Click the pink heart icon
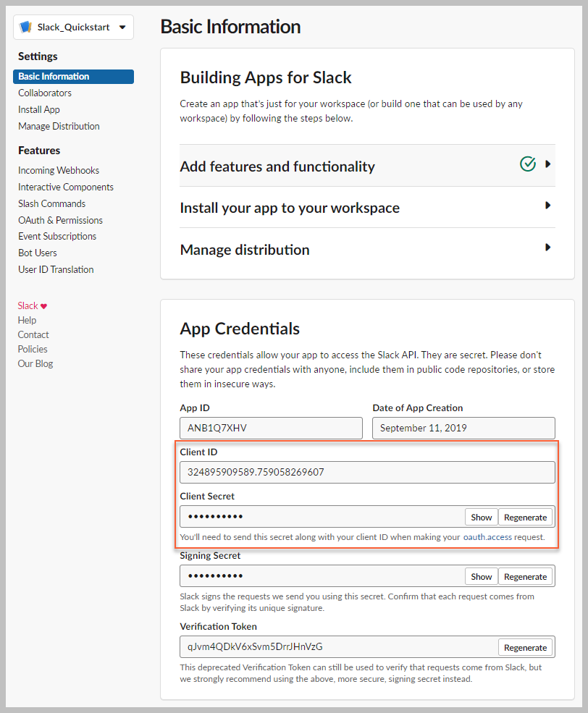The width and height of the screenshot is (588, 713). click(x=43, y=306)
